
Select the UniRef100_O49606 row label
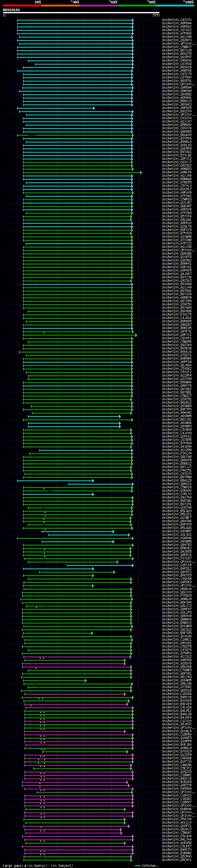click(176, 61)
